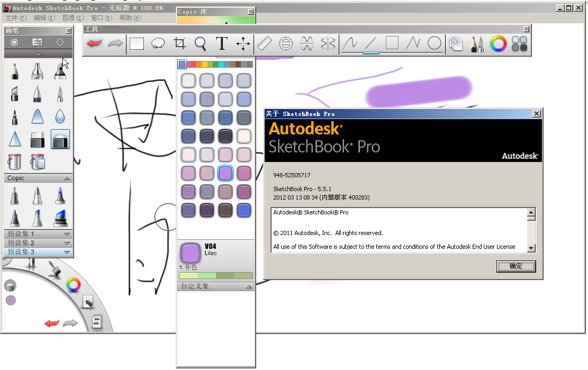Choose the Move/Transform layer tool

(243, 43)
